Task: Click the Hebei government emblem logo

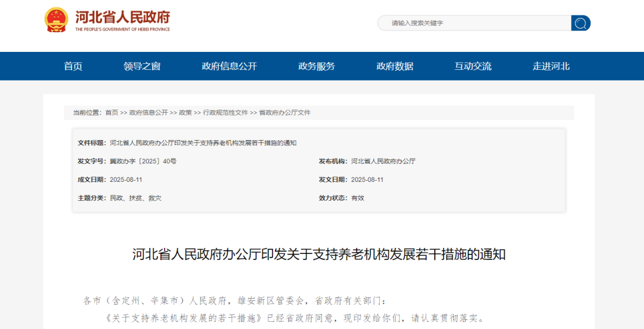Action: click(x=57, y=20)
